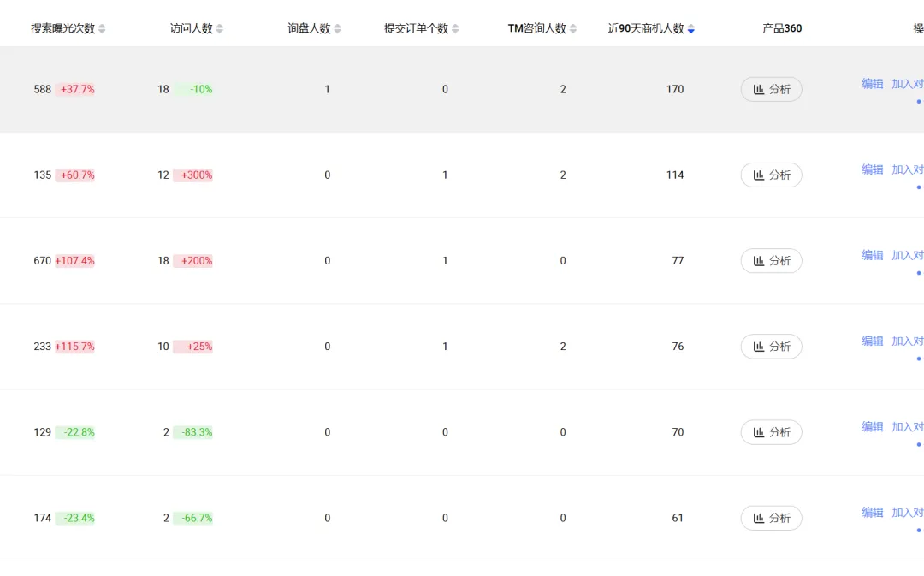Screen dimensions: 924x576
Task: Click 编辑 link in 114 leads row
Action: pyautogui.click(x=872, y=169)
